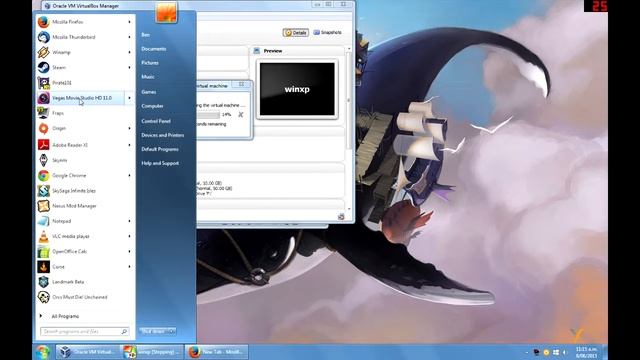
Task: Open OpenOffice Calc
Action: [x=84, y=251]
